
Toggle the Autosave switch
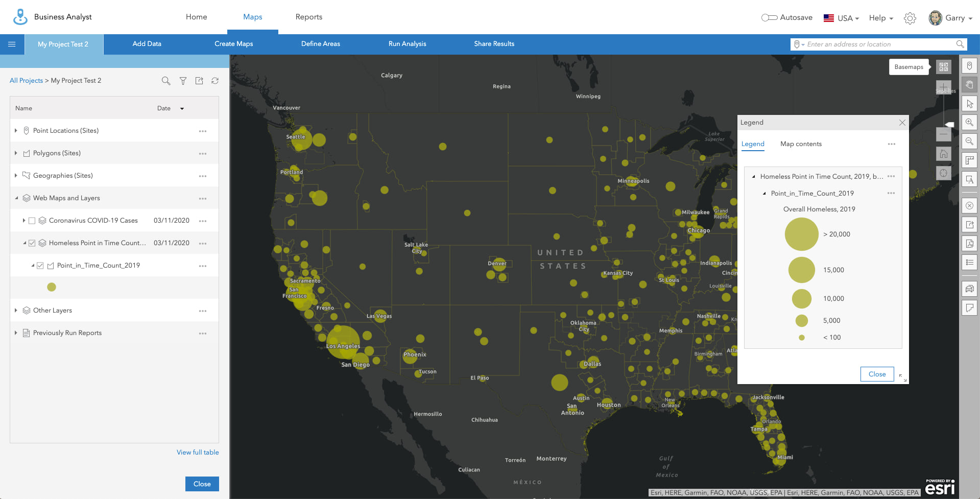tap(769, 18)
